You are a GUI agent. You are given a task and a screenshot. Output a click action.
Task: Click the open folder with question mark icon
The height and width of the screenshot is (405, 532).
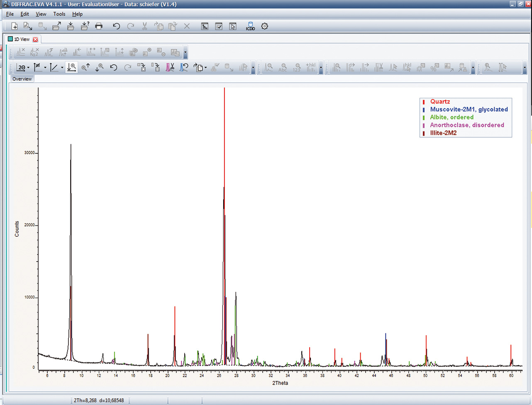tap(85, 26)
